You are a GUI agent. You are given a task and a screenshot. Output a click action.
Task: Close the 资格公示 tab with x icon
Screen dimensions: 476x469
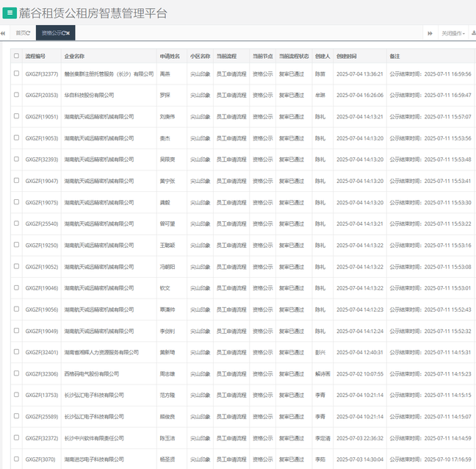(68, 33)
